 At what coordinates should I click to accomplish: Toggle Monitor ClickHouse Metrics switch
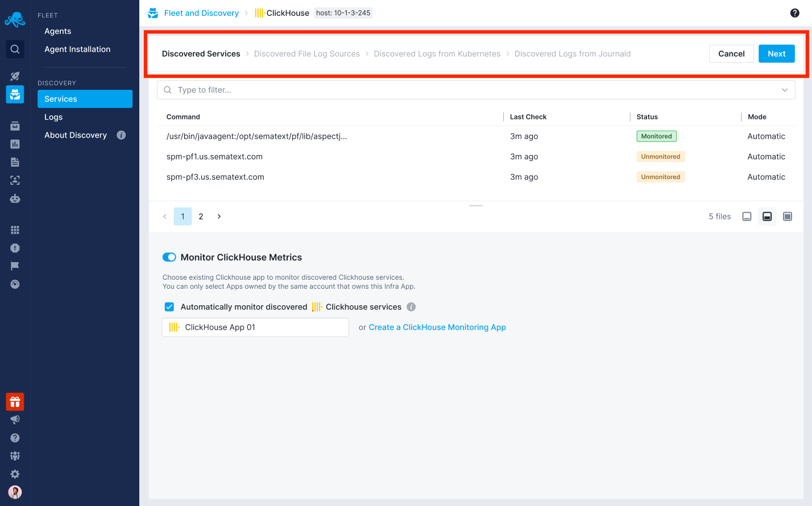click(169, 258)
